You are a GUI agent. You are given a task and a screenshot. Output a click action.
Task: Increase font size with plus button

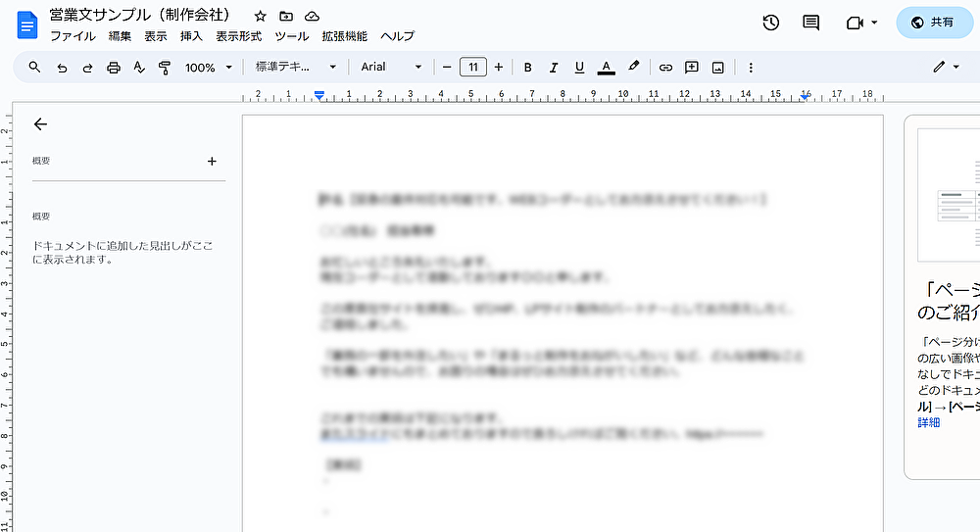499,67
